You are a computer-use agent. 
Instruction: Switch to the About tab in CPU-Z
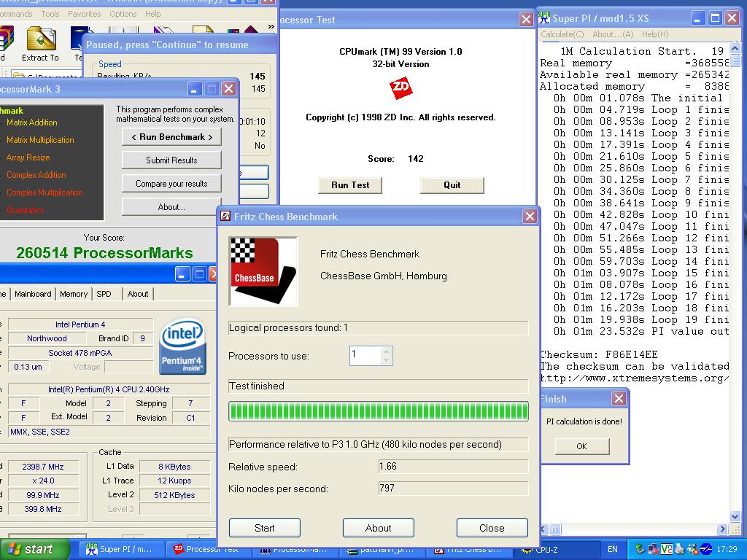138,294
